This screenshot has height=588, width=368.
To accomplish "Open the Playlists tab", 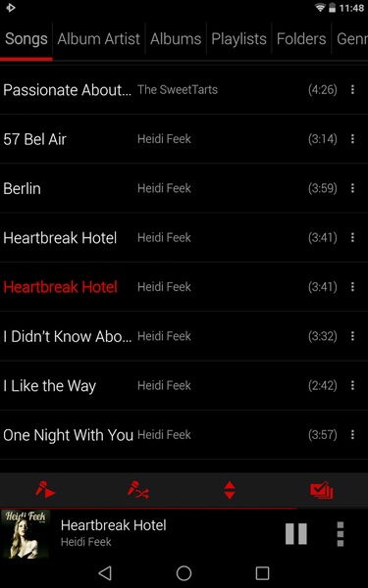I will (x=238, y=39).
